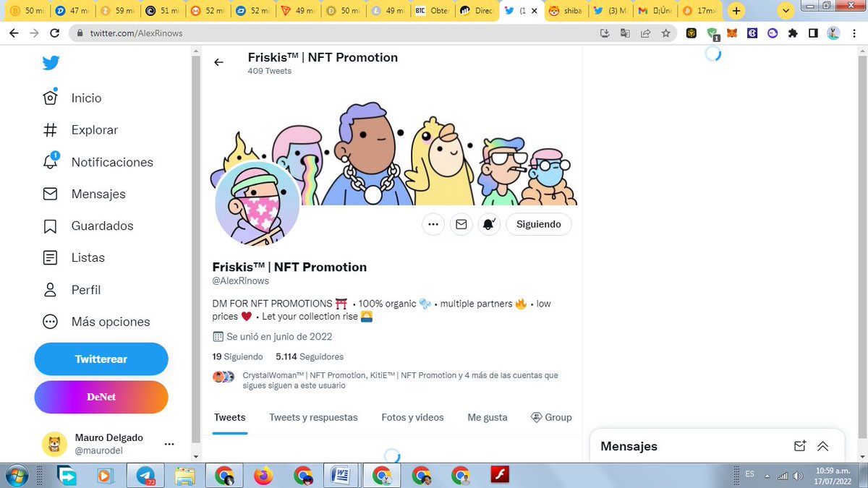Select the Group tab
The image size is (868, 488).
[551, 418]
